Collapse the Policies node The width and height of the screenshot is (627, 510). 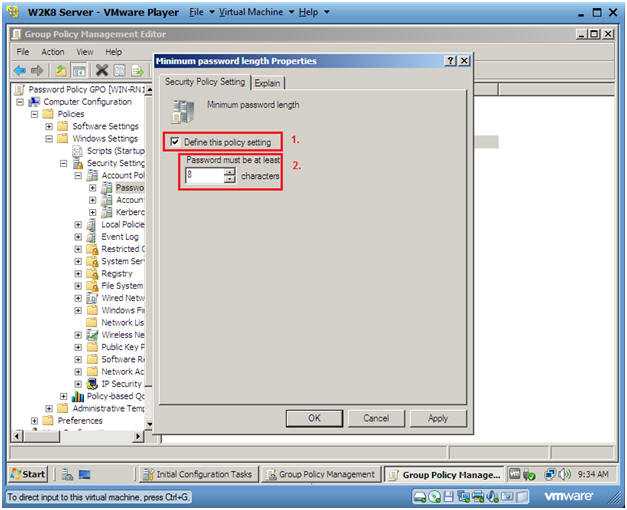coord(34,114)
